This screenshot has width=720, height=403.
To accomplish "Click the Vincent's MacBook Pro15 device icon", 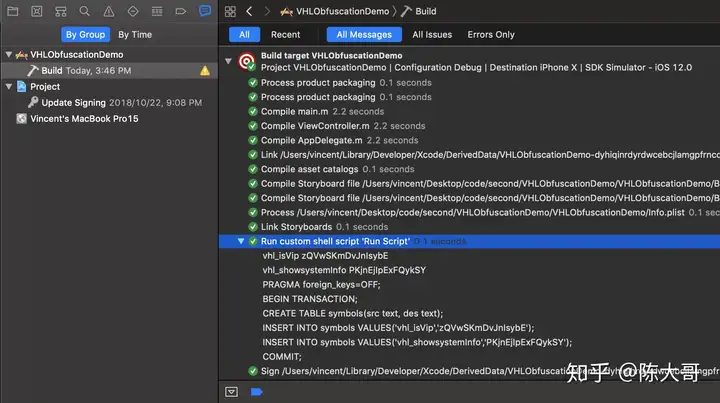I will pyautogui.click(x=21, y=118).
